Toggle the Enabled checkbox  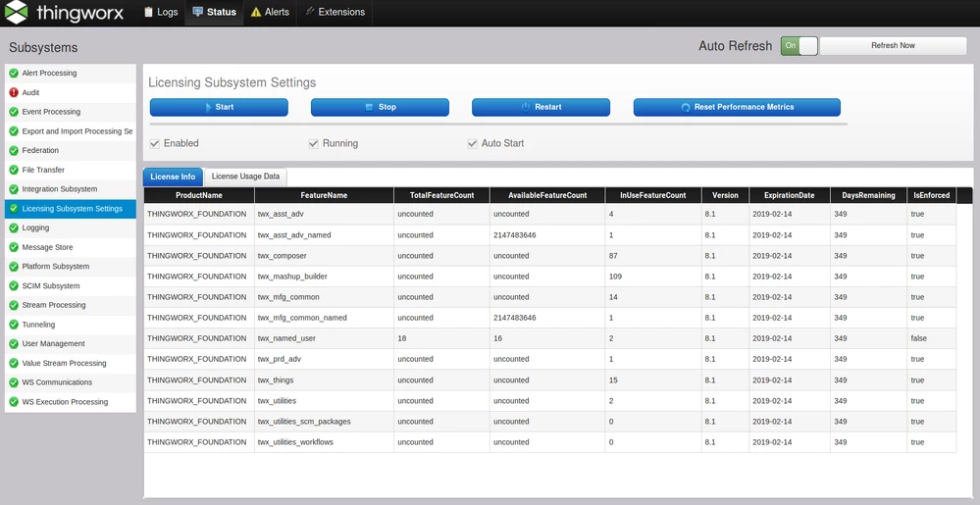[155, 144]
